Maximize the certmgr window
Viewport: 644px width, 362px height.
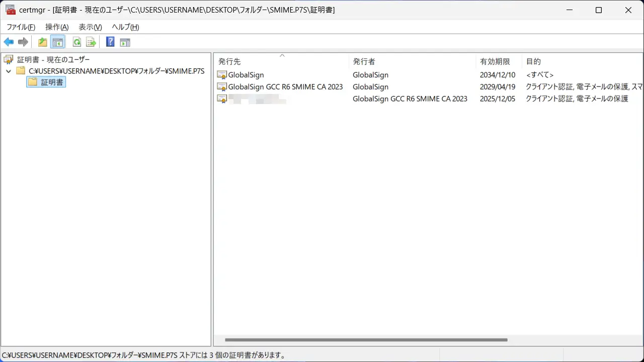[599, 10]
